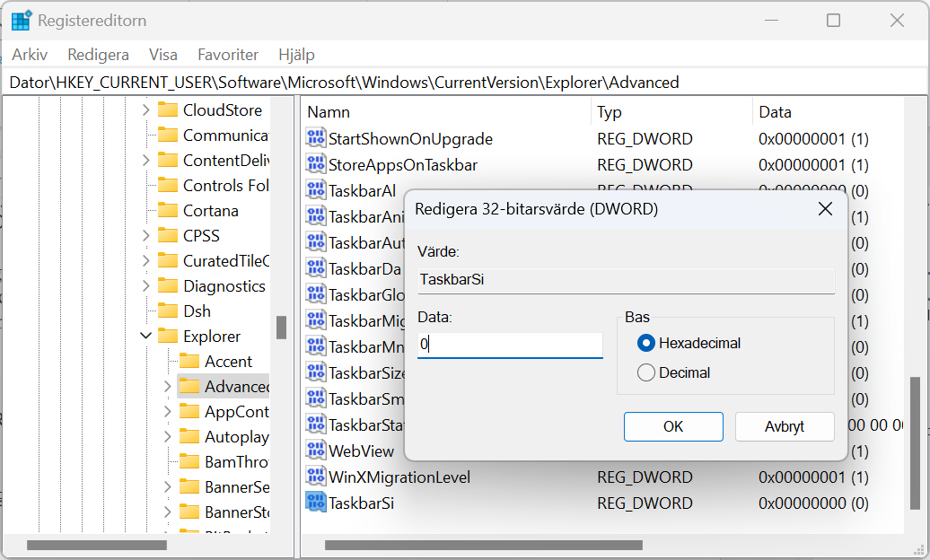The width and height of the screenshot is (930, 560).
Task: Click the DWORD icon beside WinXMigrationLevel
Action: [315, 477]
